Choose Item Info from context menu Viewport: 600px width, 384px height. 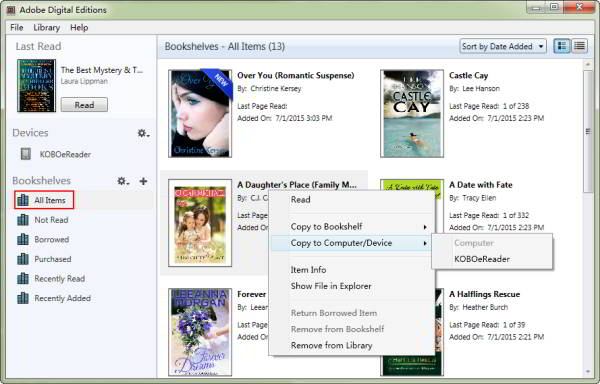(x=352, y=270)
